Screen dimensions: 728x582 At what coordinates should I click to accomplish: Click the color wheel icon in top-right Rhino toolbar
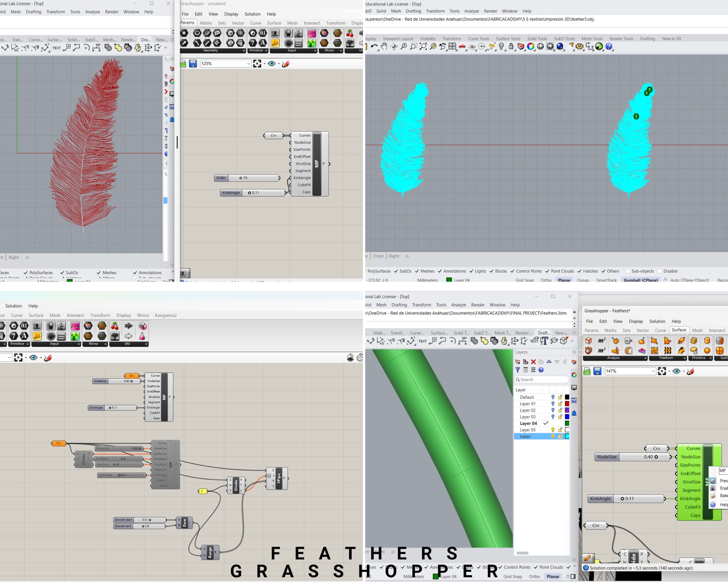[531, 47]
